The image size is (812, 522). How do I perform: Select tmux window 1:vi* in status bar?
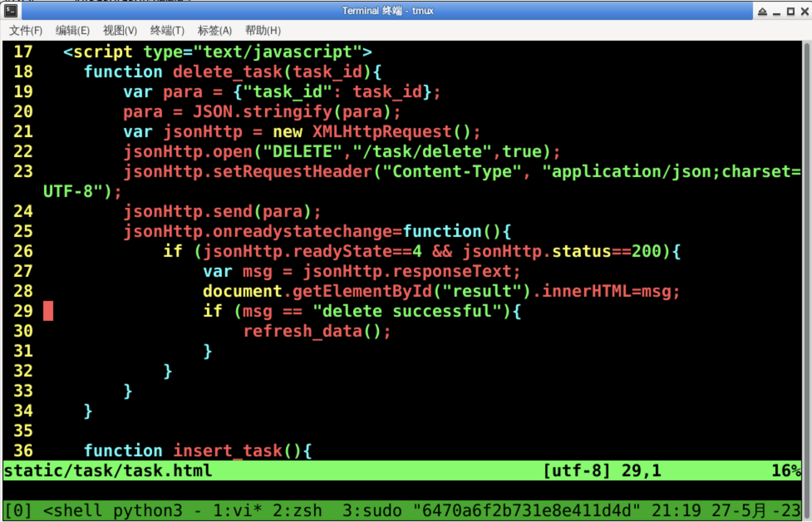coord(237,510)
